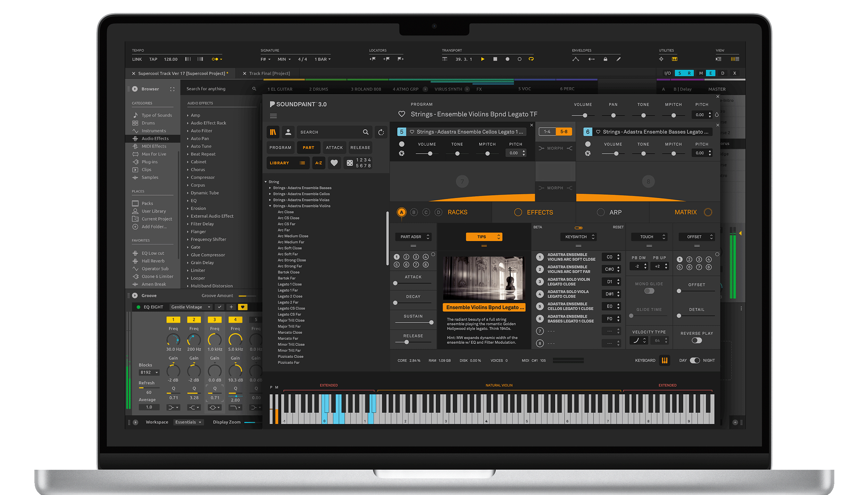This screenshot has width=868, height=495.
Task: Select Audio Effects in the browser sidebar
Action: coord(155,138)
